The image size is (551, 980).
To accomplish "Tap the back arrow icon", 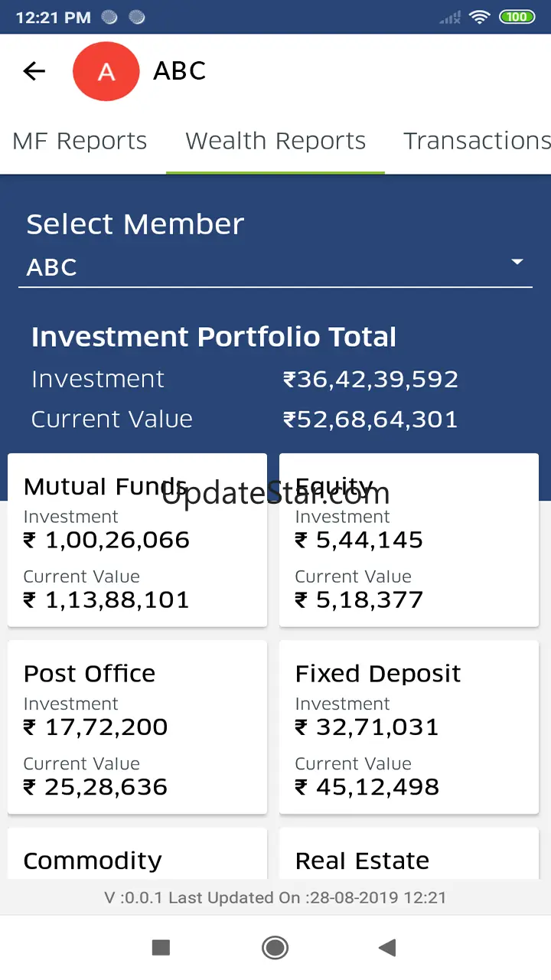I will [34, 71].
